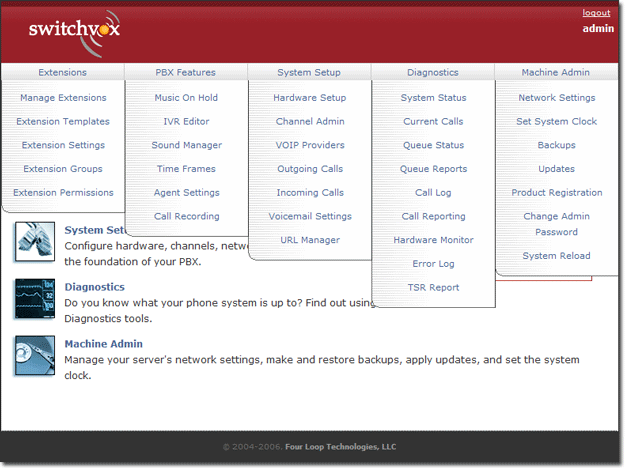Screen dimensions: 625x468
Task: Click the System Setup cable icon
Action: (x=35, y=242)
